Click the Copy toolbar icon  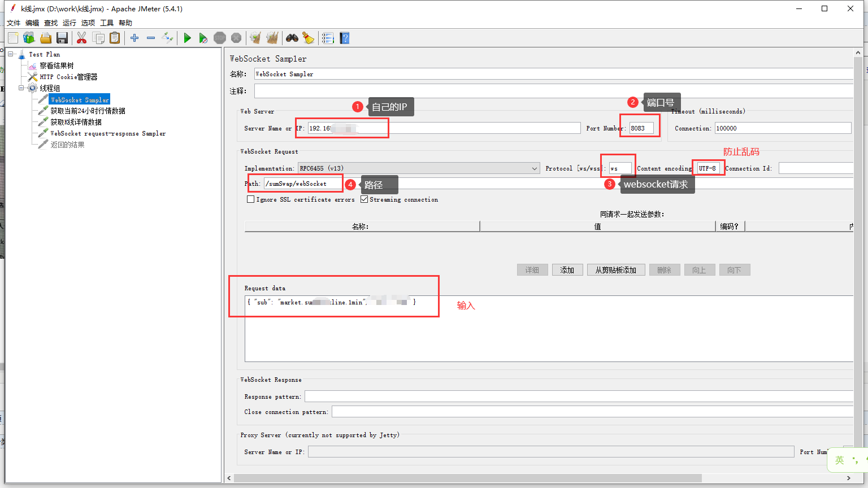98,38
